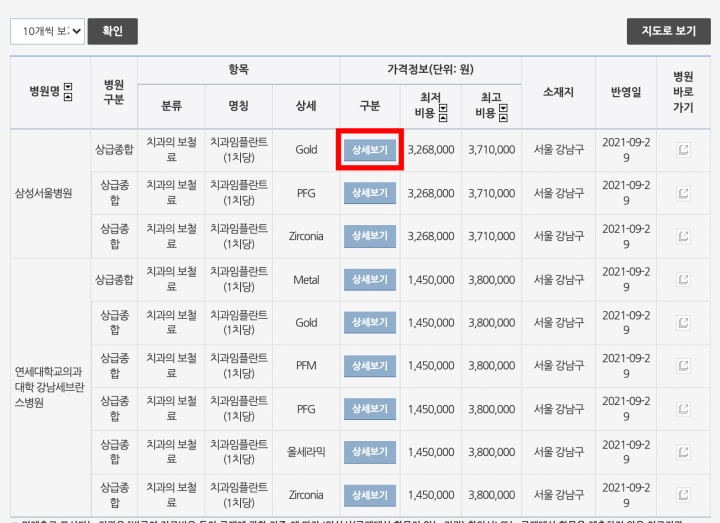Image resolution: width=720 pixels, height=523 pixels.
Task: Open hospital link icon for 삼성서울병원 Zirconia row
Action: pos(683,236)
